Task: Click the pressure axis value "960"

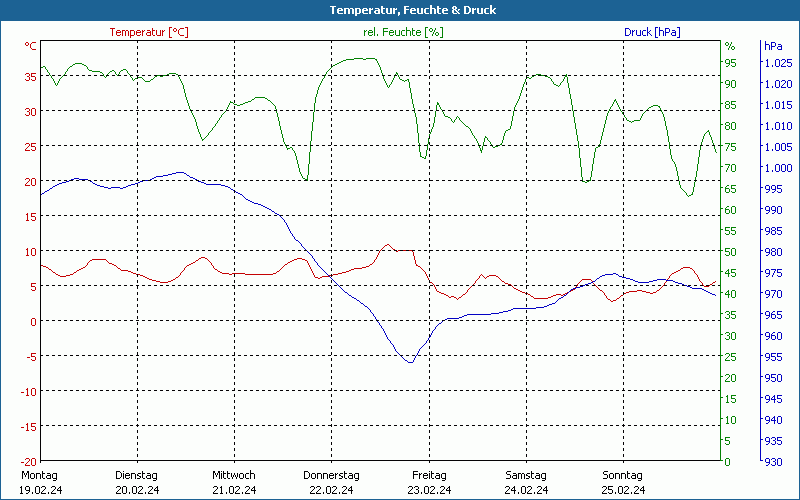Action: (x=773, y=336)
